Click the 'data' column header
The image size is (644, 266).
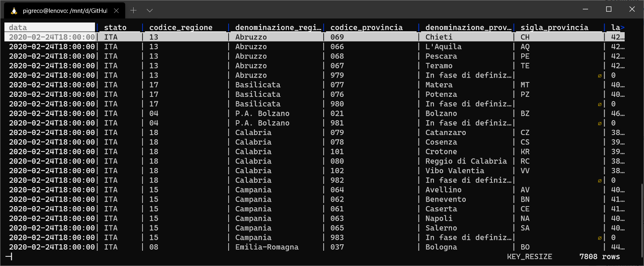(18, 27)
